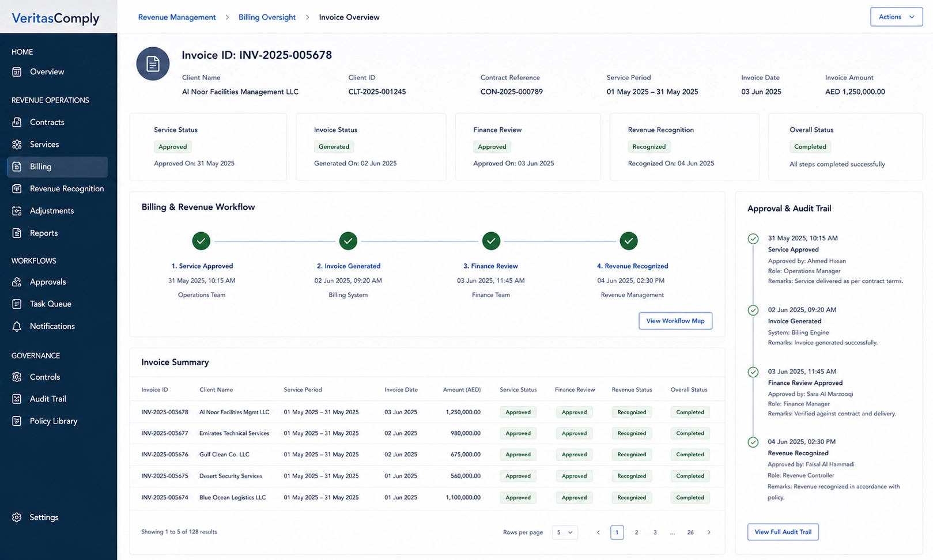933x560 pixels.
Task: Click audit trail check for 31 May entry
Action: point(753,239)
